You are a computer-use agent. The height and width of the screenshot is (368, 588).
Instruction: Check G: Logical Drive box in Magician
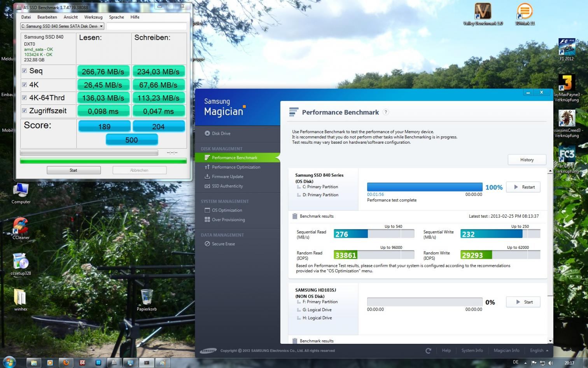(x=299, y=310)
